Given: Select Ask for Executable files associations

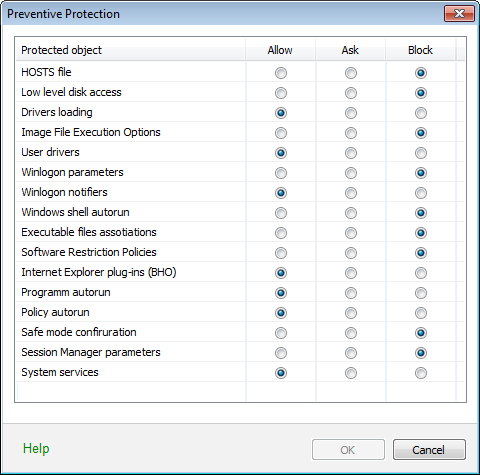Looking at the screenshot, I should [351, 233].
